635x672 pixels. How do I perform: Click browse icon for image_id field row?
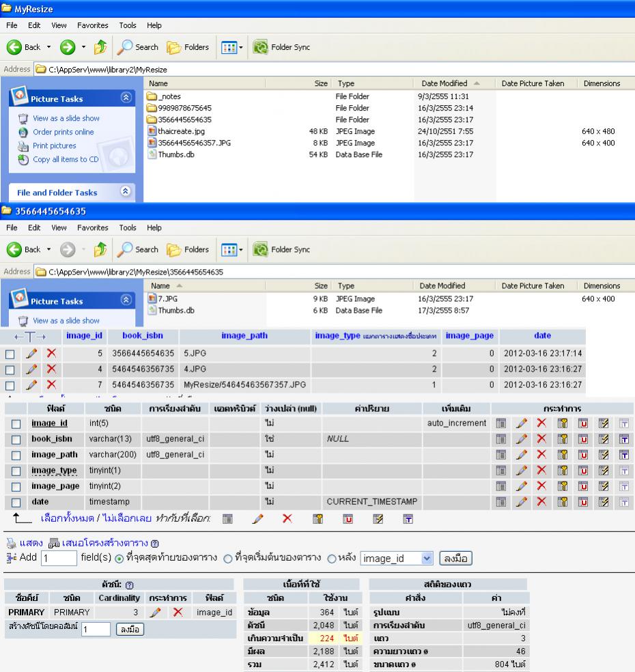coord(501,423)
